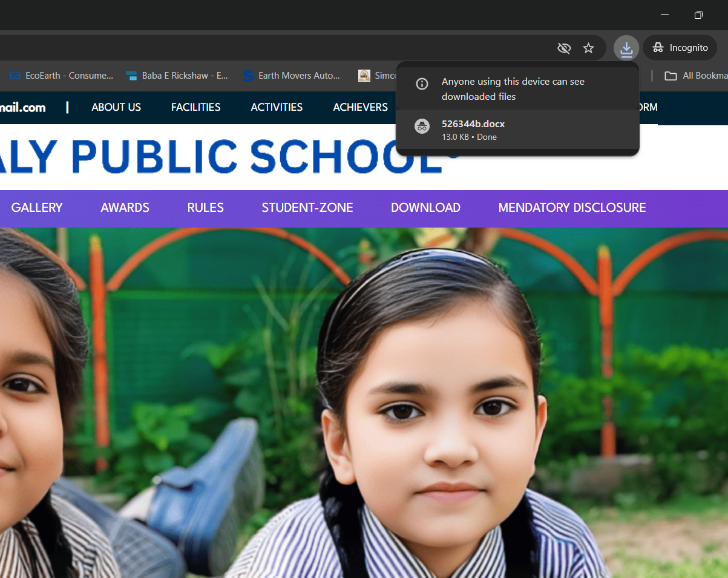This screenshot has height=578, width=728.
Task: Click the Simco bookmark favicon
Action: tap(364, 76)
